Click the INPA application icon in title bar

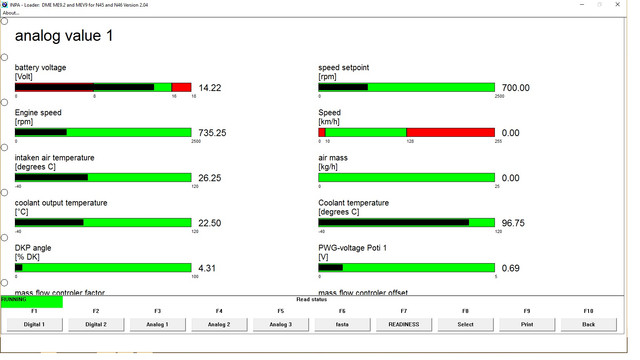pos(4,5)
